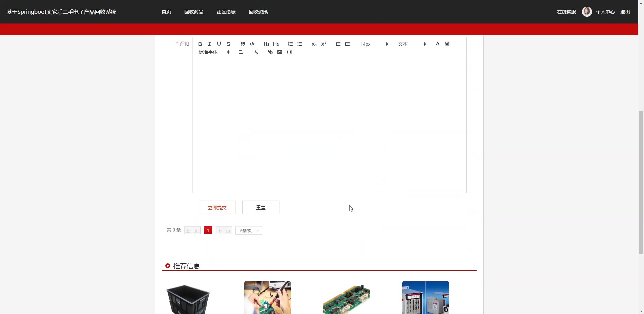Screen dimensions: 644x314
Task: Submit the comment with 立即提交
Action: pyautogui.click(x=217, y=207)
